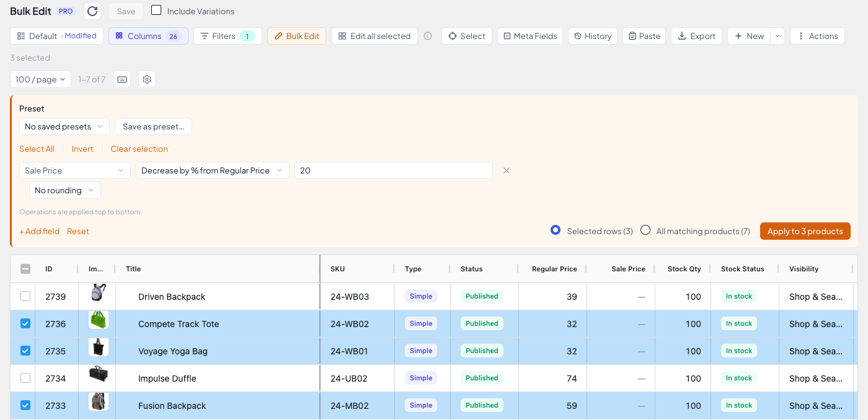
Task: Click regular price 74 cell
Action: pyautogui.click(x=553, y=378)
